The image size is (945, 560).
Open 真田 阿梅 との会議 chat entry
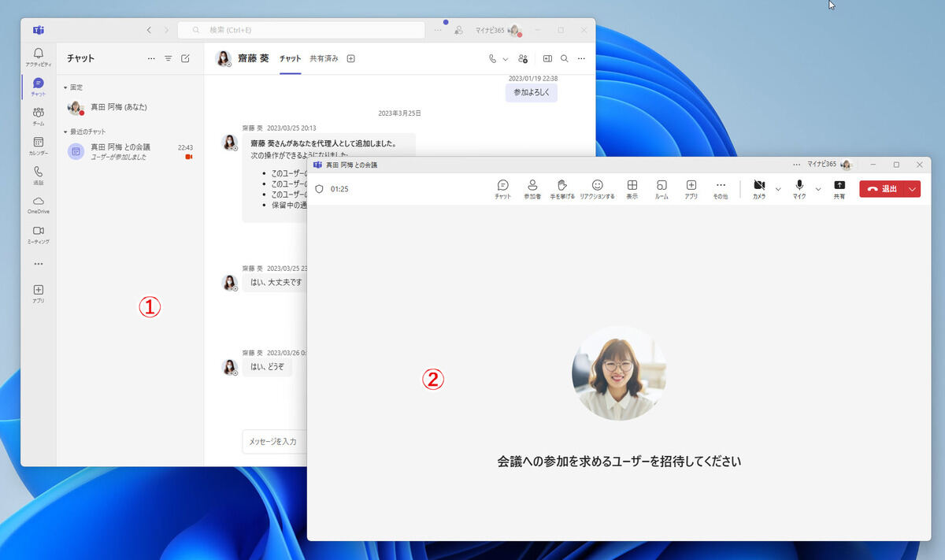130,151
